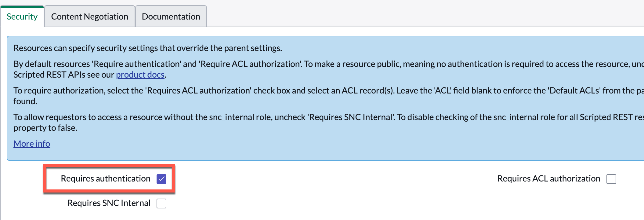Open the Documentation tab
644x220 pixels.
tap(171, 16)
